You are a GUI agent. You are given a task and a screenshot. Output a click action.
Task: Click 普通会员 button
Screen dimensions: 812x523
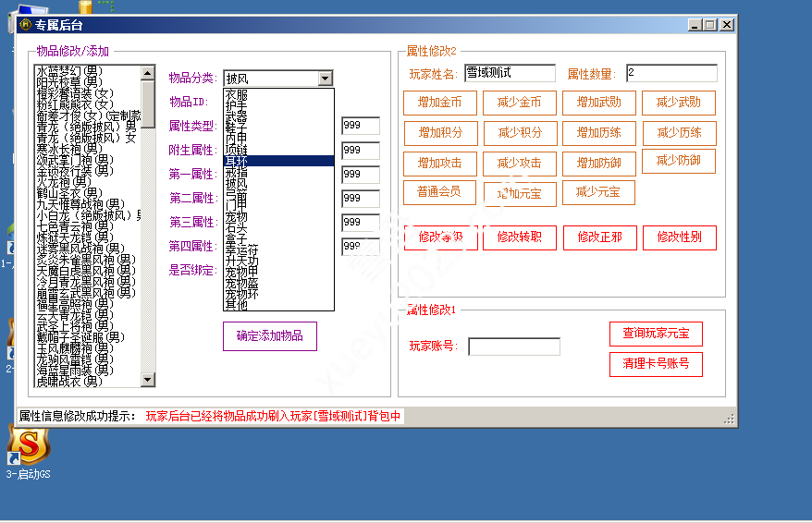point(439,192)
